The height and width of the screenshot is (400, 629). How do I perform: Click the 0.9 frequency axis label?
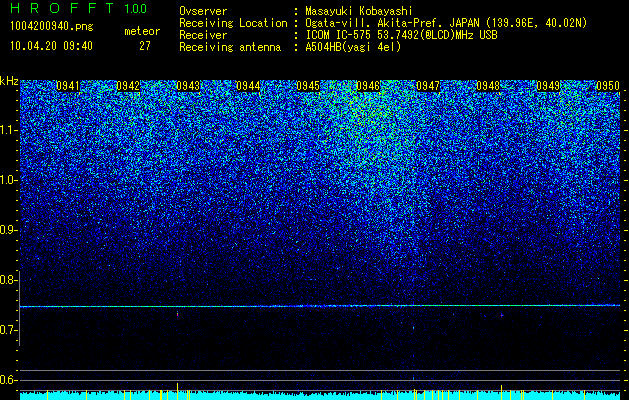click(8, 230)
